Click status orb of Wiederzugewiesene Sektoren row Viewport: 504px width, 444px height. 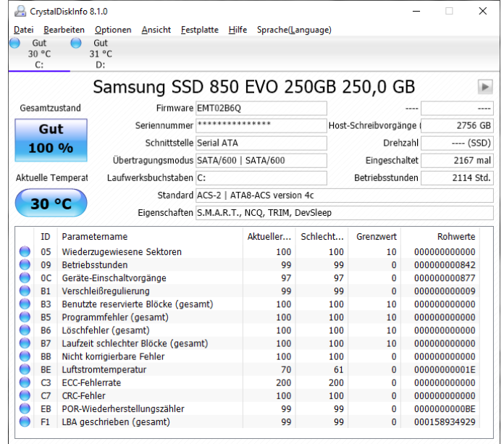click(25, 251)
